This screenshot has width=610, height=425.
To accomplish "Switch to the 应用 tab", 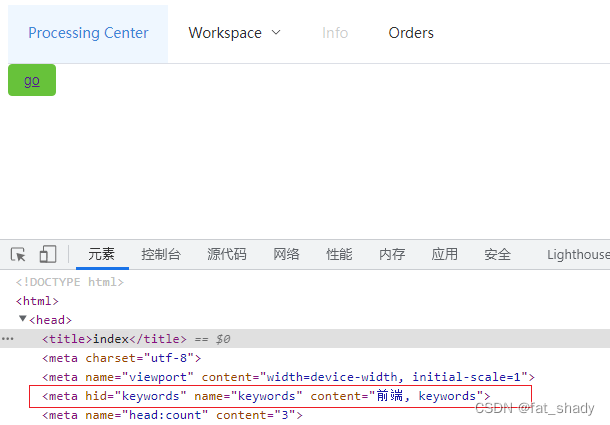I will 445,254.
